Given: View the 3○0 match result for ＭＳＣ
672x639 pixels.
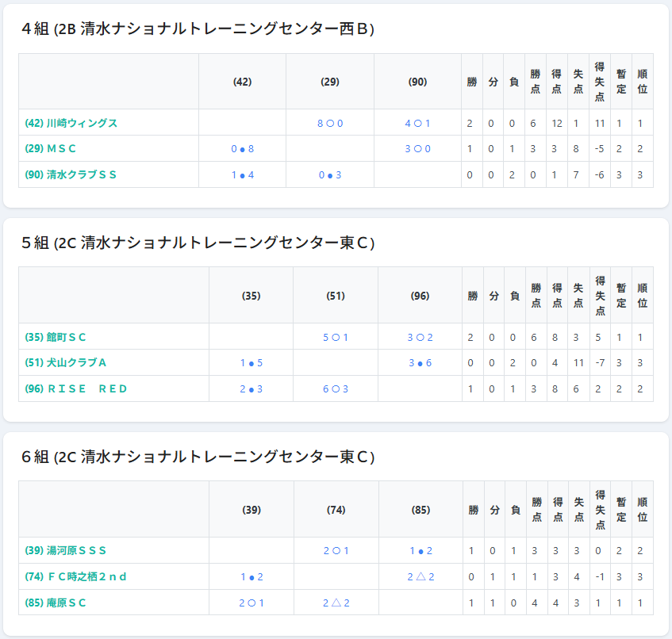Looking at the screenshot, I should [x=417, y=148].
